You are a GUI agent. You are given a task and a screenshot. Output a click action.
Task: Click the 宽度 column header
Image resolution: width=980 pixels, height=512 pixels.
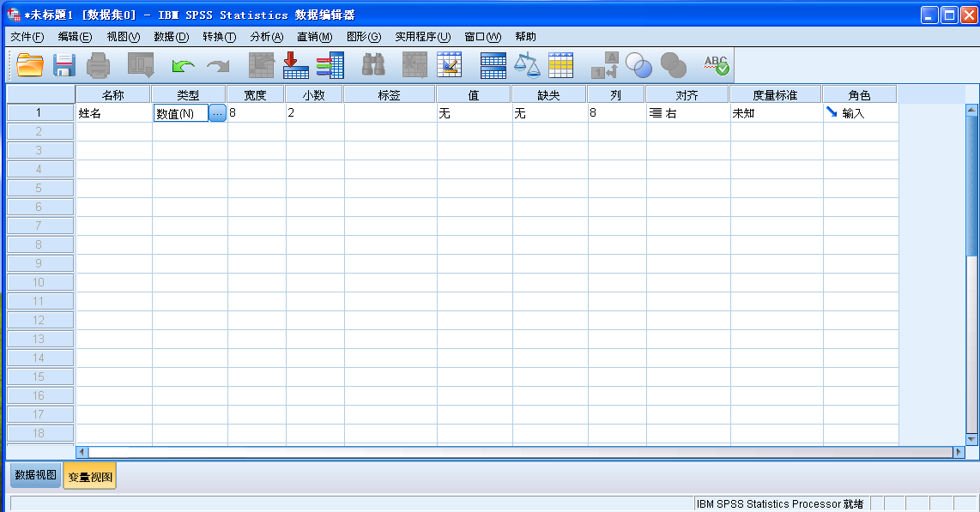255,95
